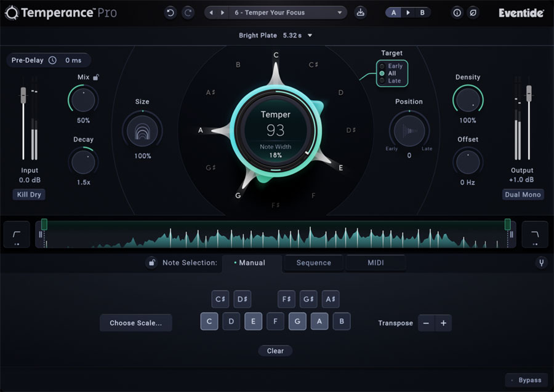Click the tuning fork icon below the waveform

coord(541,263)
